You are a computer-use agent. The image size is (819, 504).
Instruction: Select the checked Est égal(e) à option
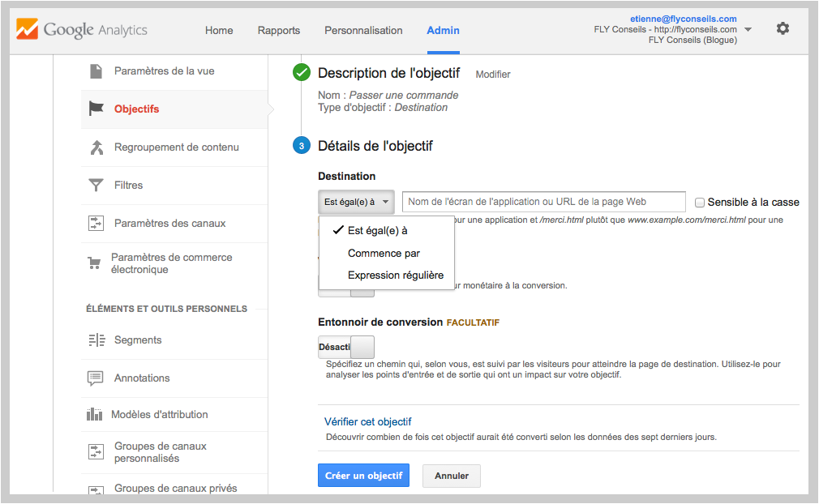(x=377, y=231)
